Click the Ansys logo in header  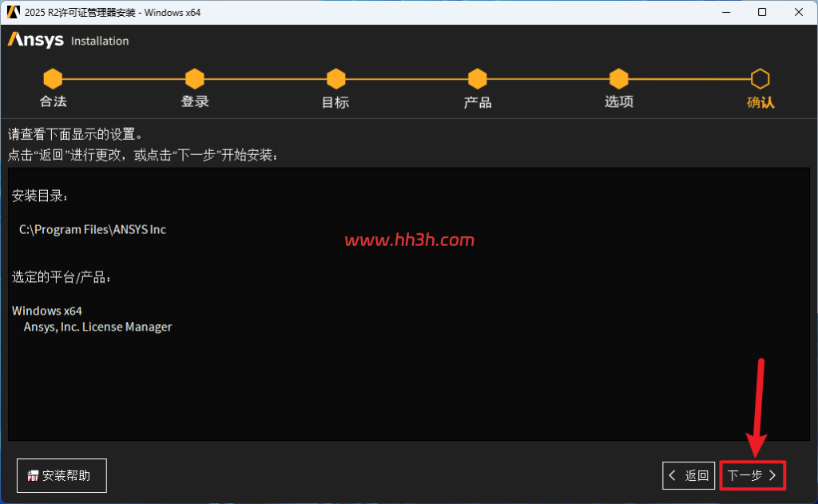[35, 40]
